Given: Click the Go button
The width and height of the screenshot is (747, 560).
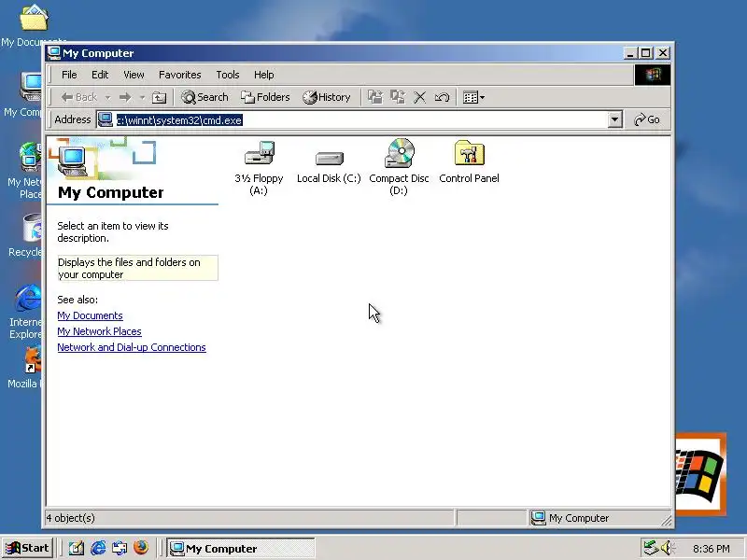Looking at the screenshot, I should coord(647,120).
